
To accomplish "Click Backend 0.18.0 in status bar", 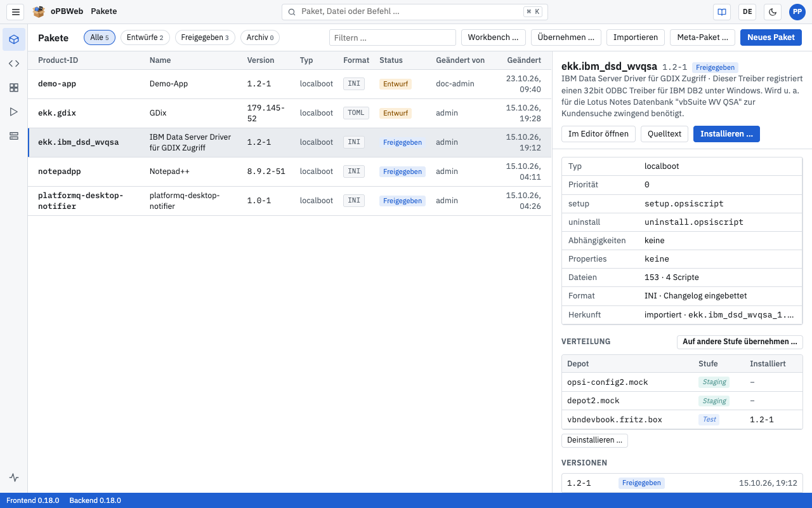I will tap(95, 500).
